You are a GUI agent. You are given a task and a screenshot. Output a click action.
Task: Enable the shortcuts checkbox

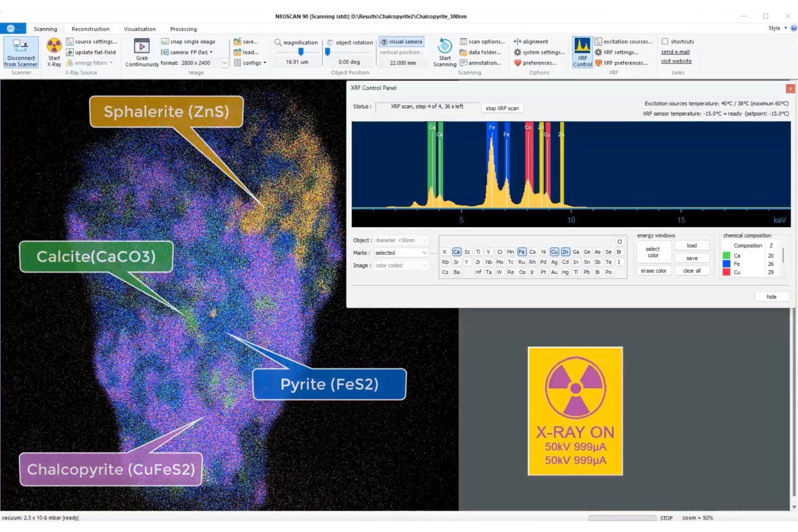(x=665, y=42)
